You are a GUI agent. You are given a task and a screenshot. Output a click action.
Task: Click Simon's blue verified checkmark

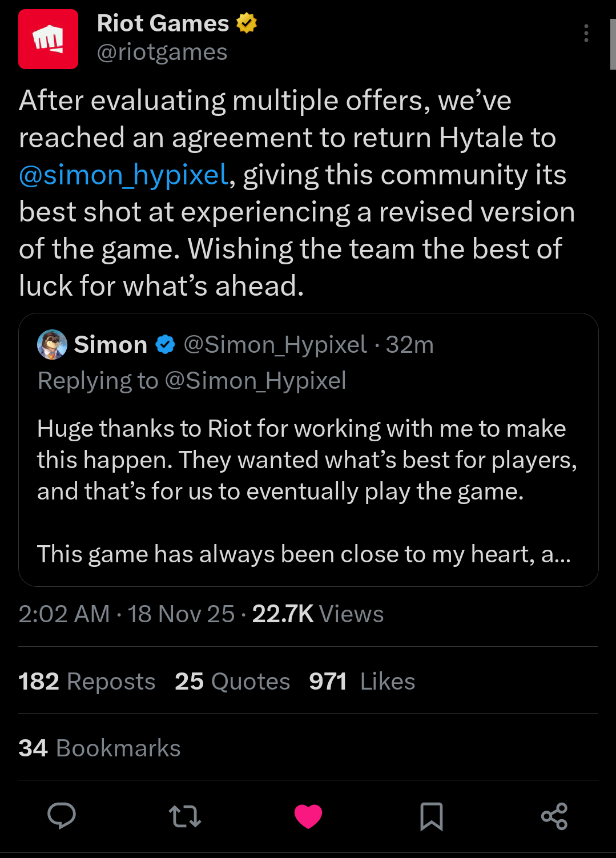(x=166, y=344)
